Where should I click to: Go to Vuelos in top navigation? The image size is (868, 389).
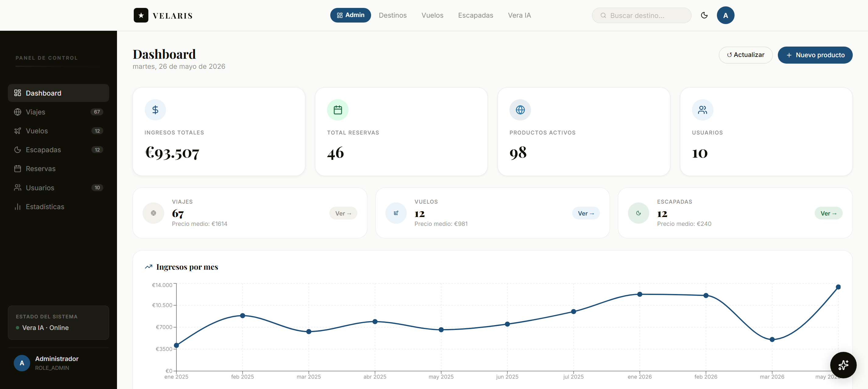[432, 15]
